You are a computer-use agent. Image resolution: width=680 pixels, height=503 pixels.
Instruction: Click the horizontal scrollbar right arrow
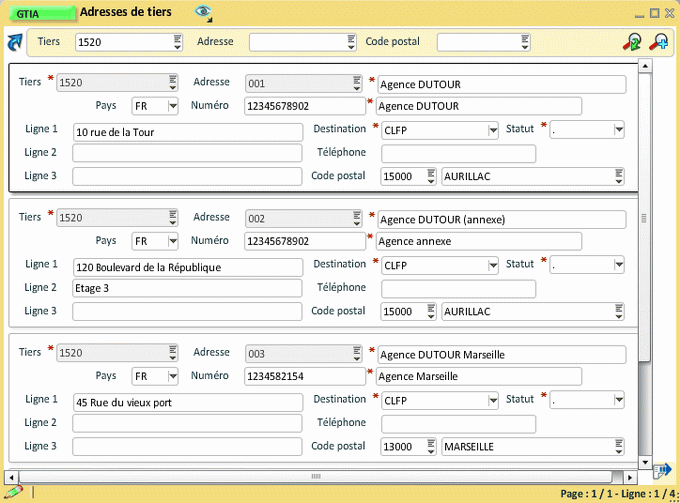(630, 477)
